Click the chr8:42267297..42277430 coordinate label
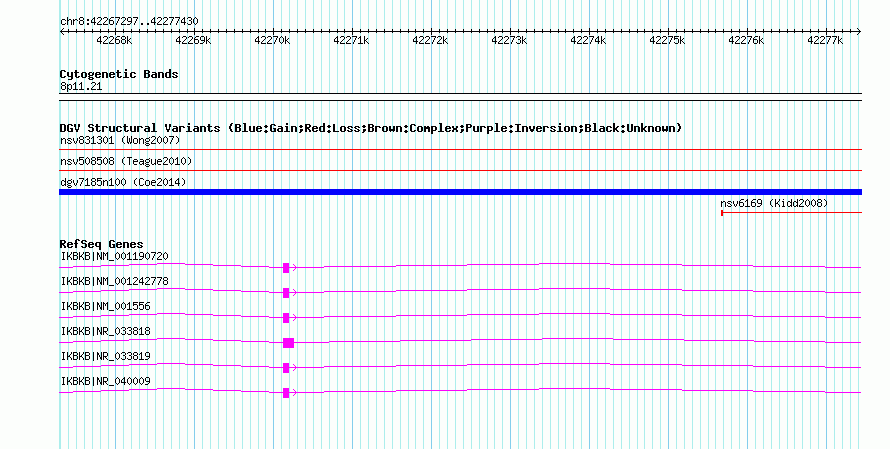 129,22
